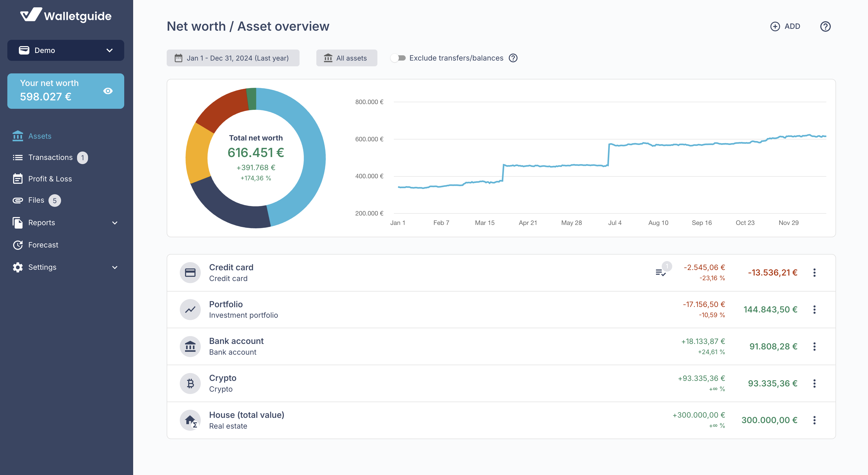Open three-dot menu for Crypto row
Image resolution: width=868 pixels, height=475 pixels.
(x=814, y=383)
